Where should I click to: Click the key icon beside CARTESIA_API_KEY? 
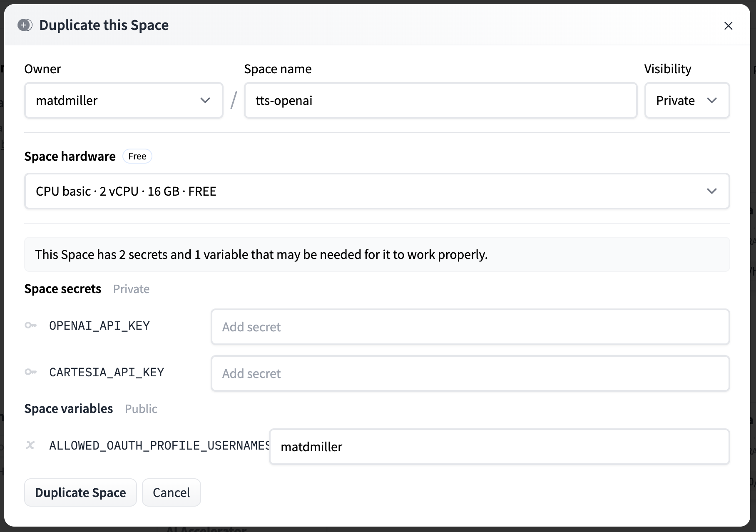tap(30, 372)
